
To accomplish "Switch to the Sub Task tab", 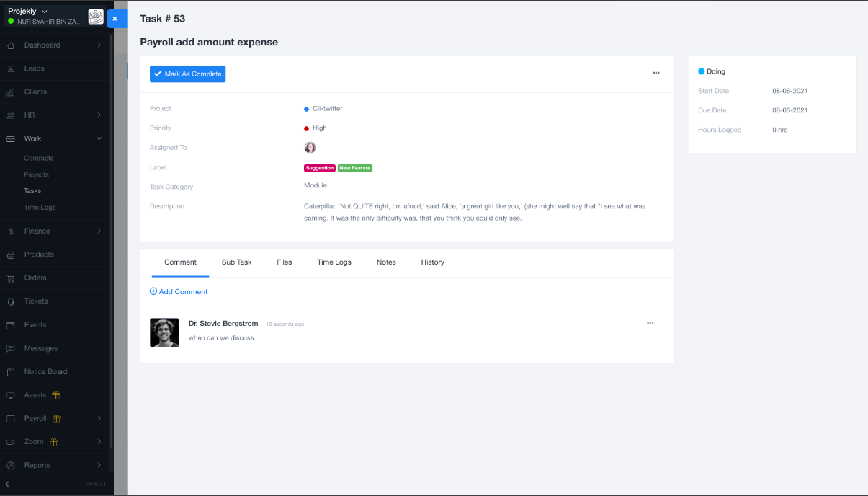I will pyautogui.click(x=236, y=262).
